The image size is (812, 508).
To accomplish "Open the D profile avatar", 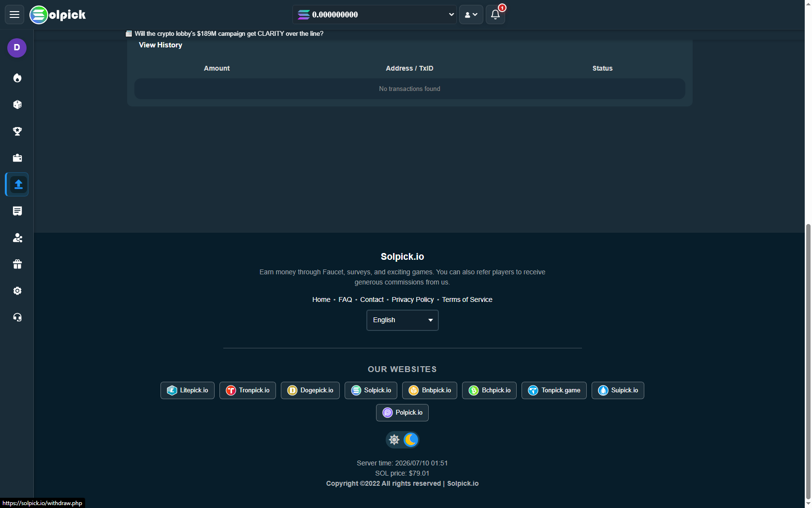I will point(17,48).
